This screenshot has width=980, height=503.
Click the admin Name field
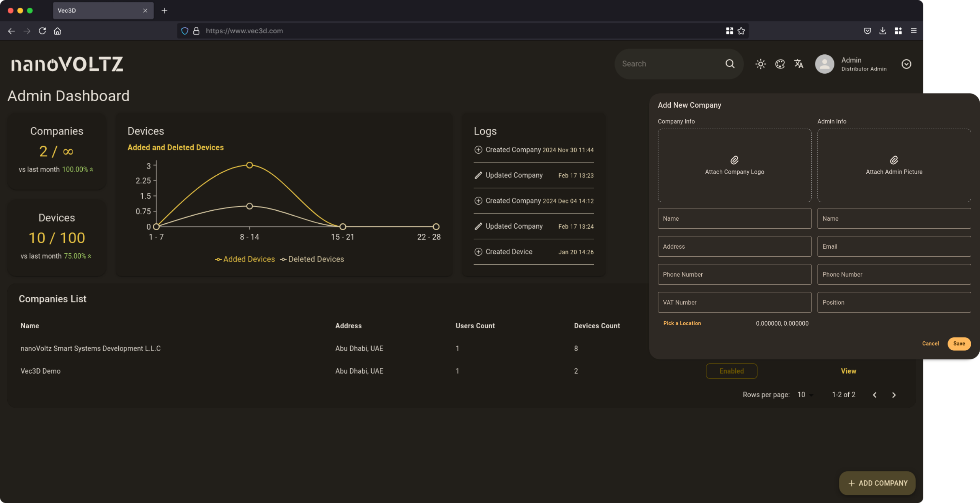(x=894, y=218)
